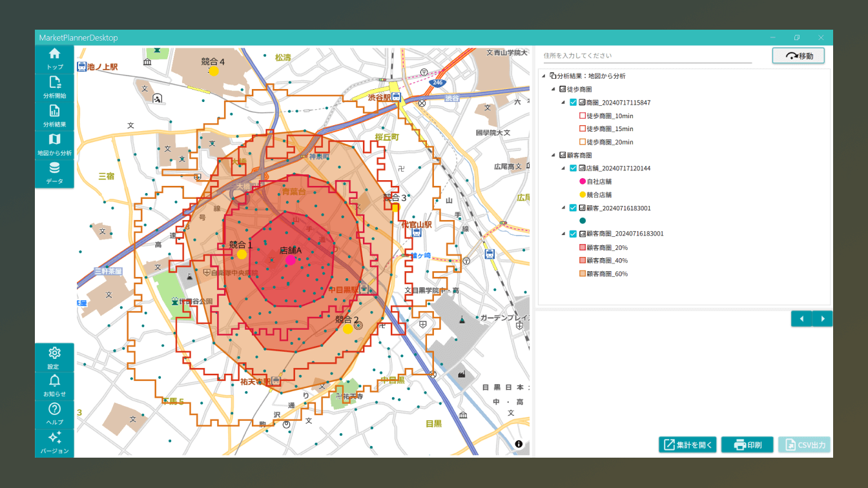
Task: Open the トップ home page
Action: click(54, 59)
